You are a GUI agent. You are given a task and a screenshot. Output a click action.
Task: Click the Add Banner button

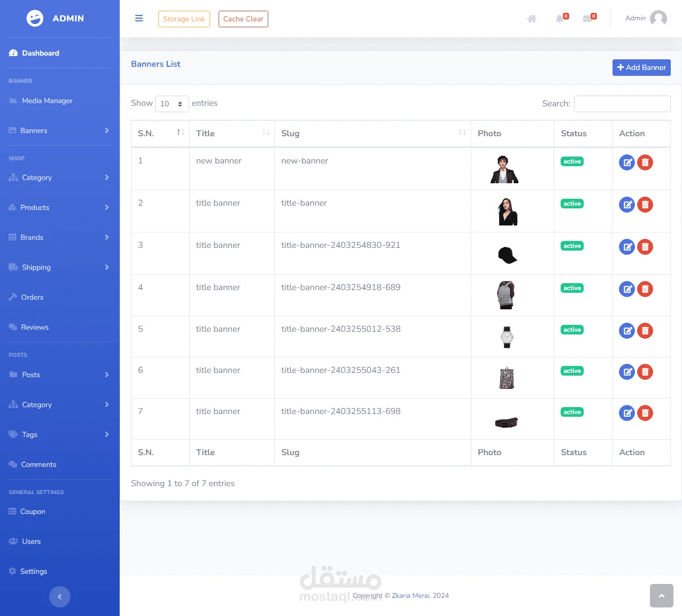[x=641, y=67]
